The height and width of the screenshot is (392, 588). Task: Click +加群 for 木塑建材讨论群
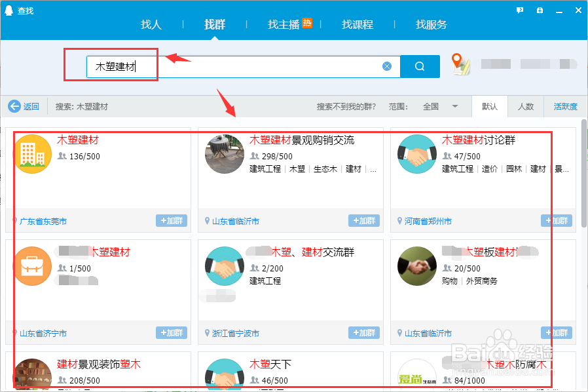tap(557, 220)
